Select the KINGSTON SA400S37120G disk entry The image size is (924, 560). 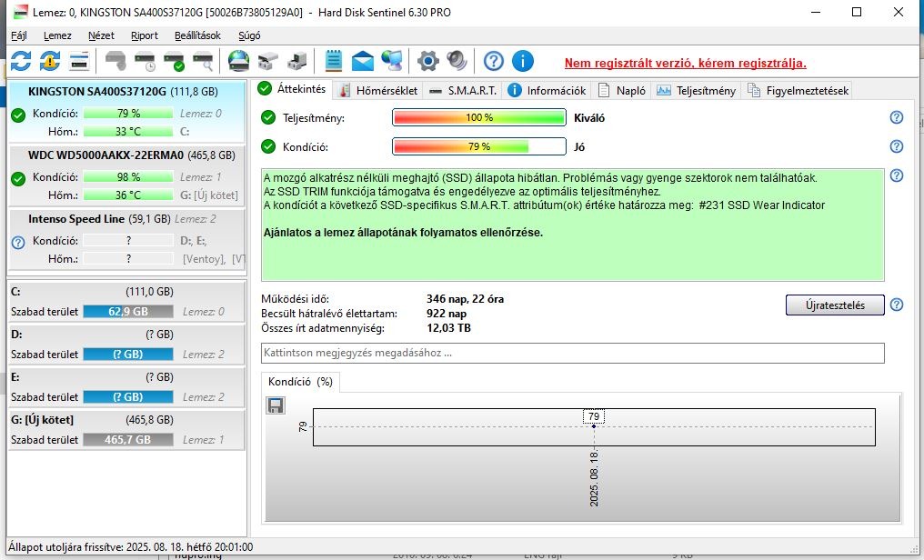[126, 111]
